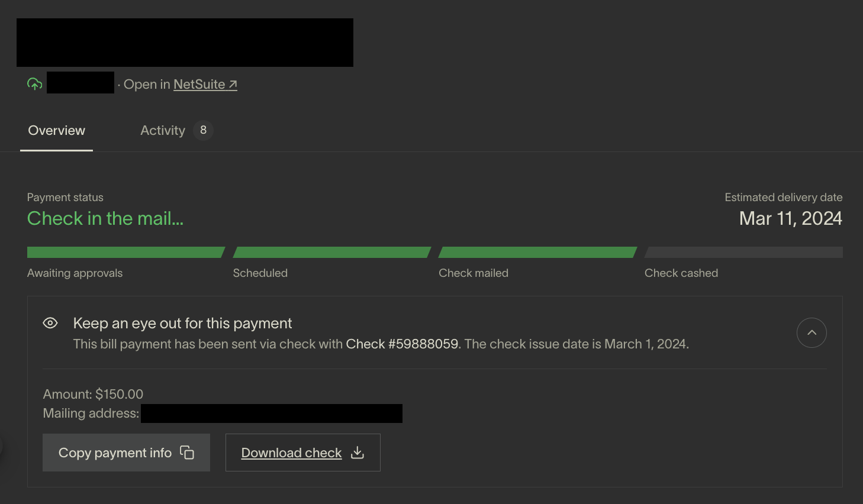Click the eye icon beside payment notice
Viewport: 863px width, 504px height.
pyautogui.click(x=50, y=323)
